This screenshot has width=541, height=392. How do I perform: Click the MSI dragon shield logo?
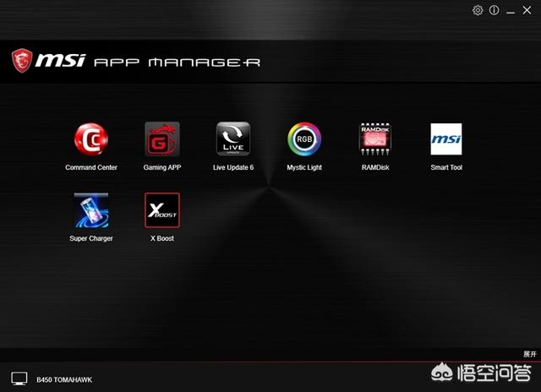click(x=22, y=61)
